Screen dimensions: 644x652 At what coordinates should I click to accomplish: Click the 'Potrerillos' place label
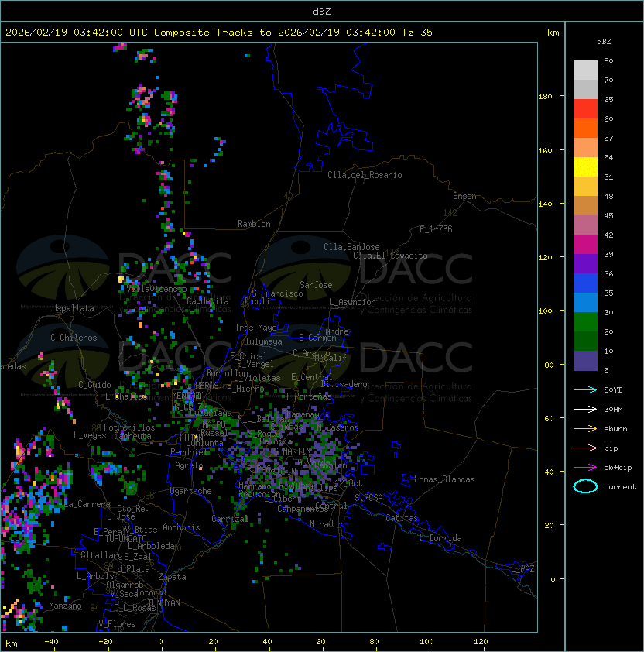point(129,427)
